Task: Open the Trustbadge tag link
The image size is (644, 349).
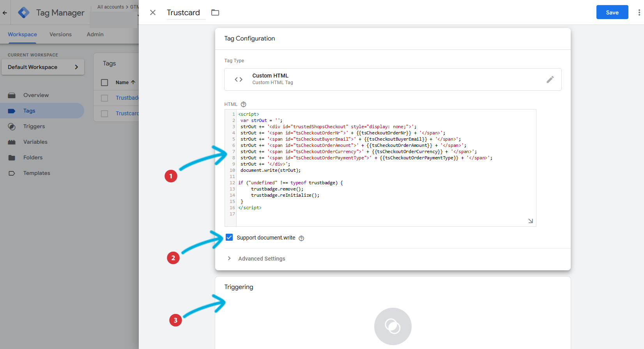Action: coord(127,98)
